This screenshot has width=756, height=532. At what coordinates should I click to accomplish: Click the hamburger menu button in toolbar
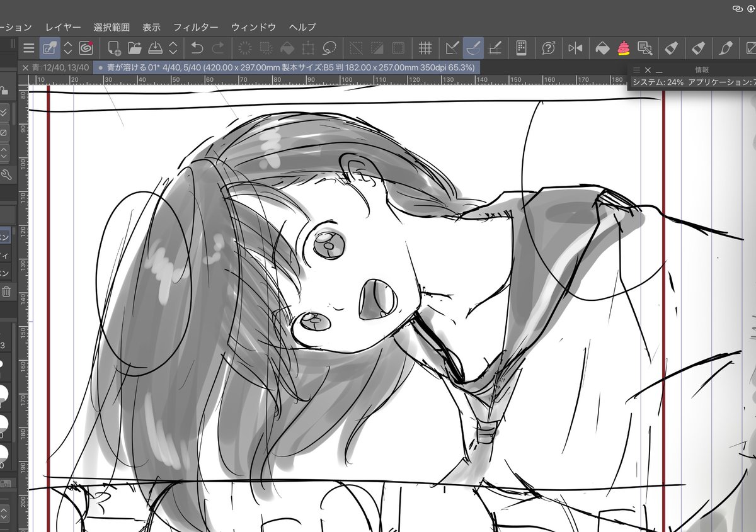[x=28, y=48]
